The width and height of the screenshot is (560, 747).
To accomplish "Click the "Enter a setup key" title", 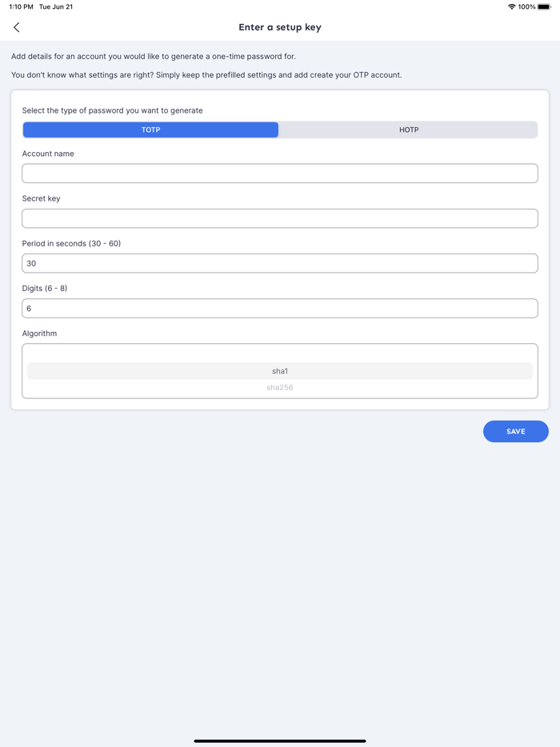I will coord(280,27).
